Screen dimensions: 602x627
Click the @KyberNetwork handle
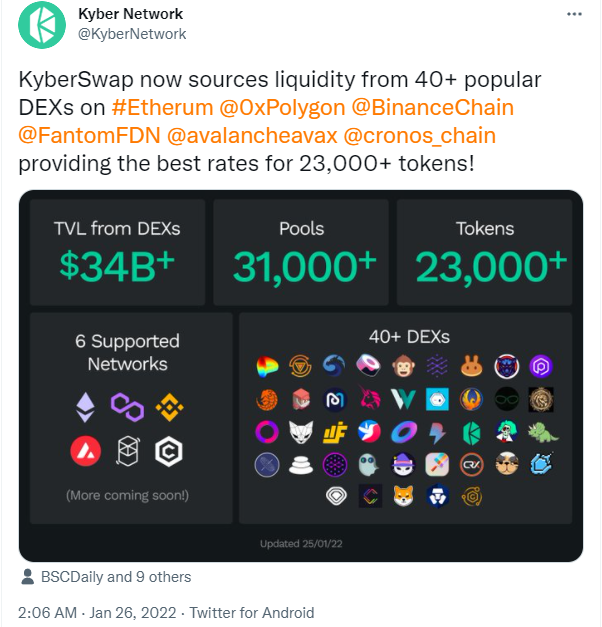(x=132, y=34)
